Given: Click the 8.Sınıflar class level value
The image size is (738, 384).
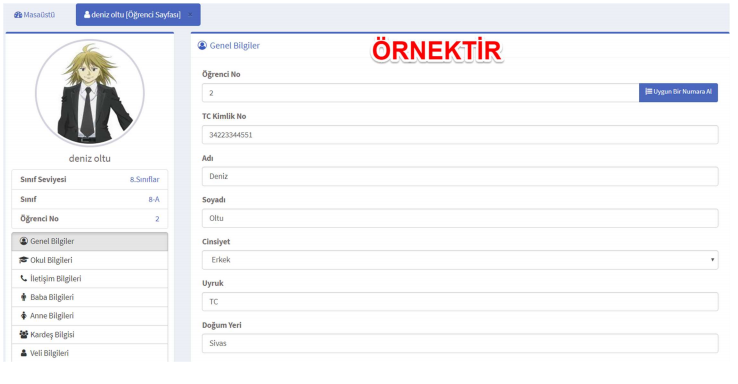Looking at the screenshot, I should (x=144, y=179).
